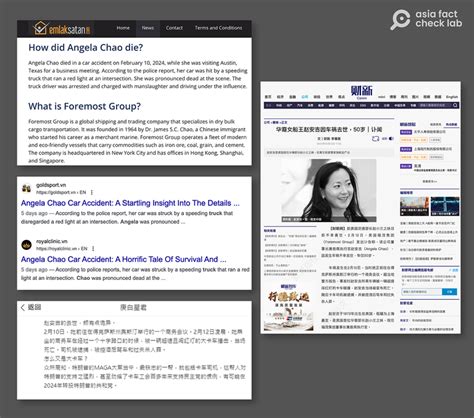Screen dimensions: 474x418
Task: Click the goldsport.vn site favicon
Action: click(x=26, y=188)
